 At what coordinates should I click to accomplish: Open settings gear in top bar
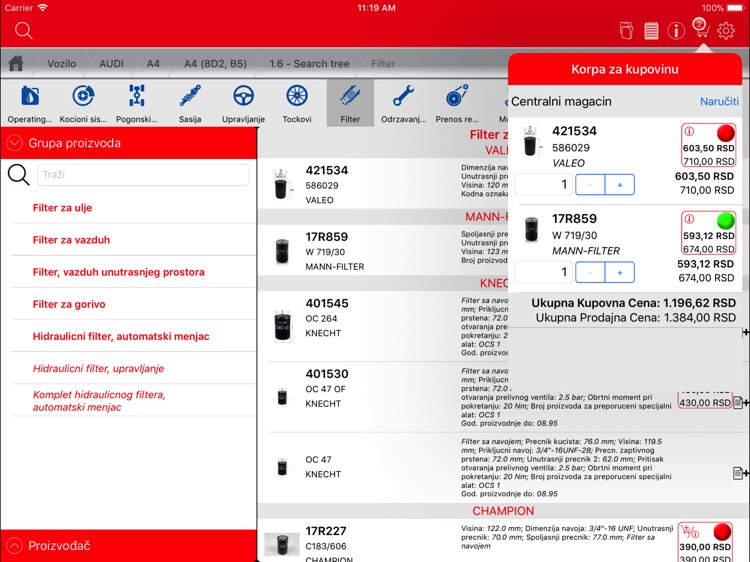tap(726, 31)
